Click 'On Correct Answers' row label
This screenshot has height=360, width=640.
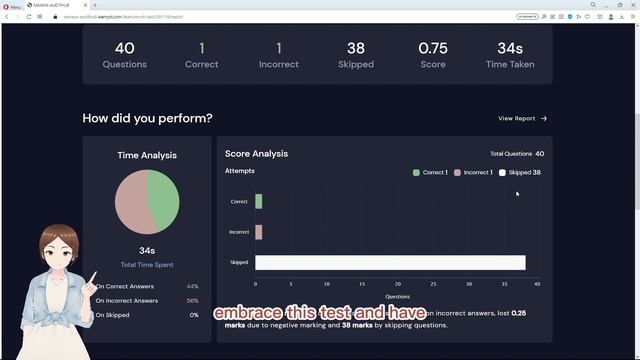click(125, 286)
